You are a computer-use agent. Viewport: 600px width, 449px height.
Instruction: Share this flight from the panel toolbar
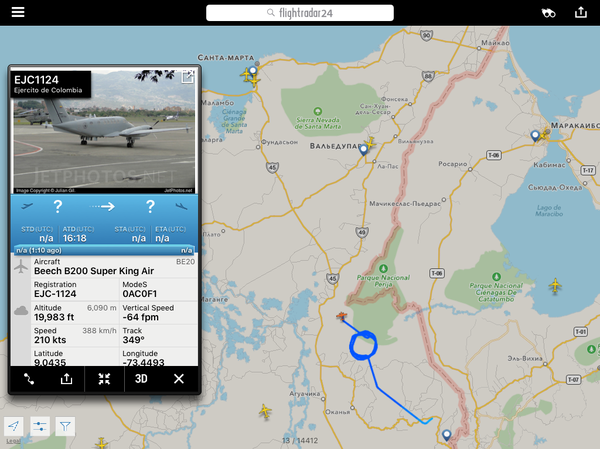tap(66, 379)
